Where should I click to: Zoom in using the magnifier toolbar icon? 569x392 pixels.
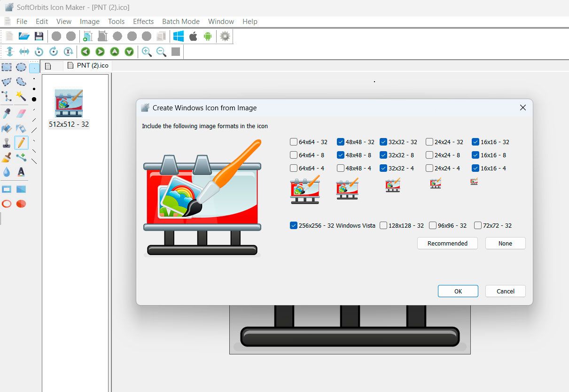pos(146,52)
